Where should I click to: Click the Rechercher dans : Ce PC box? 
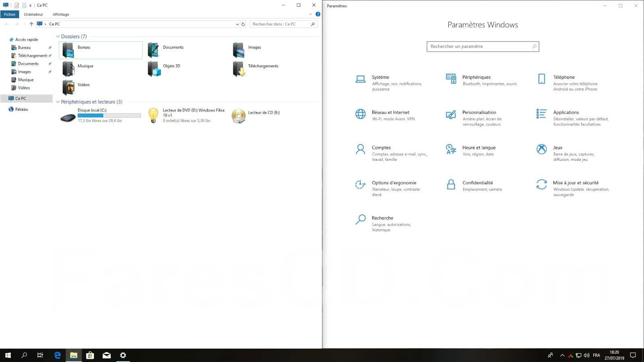point(284,24)
